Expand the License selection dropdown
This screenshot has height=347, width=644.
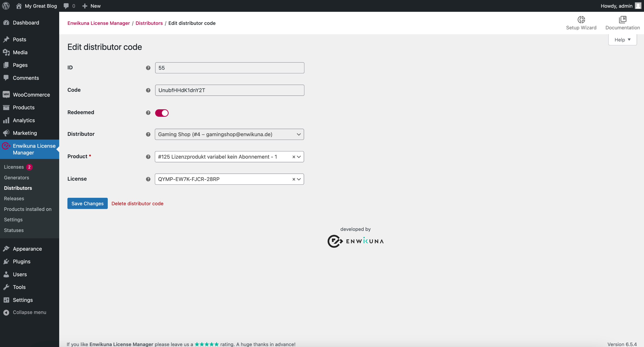tap(298, 179)
